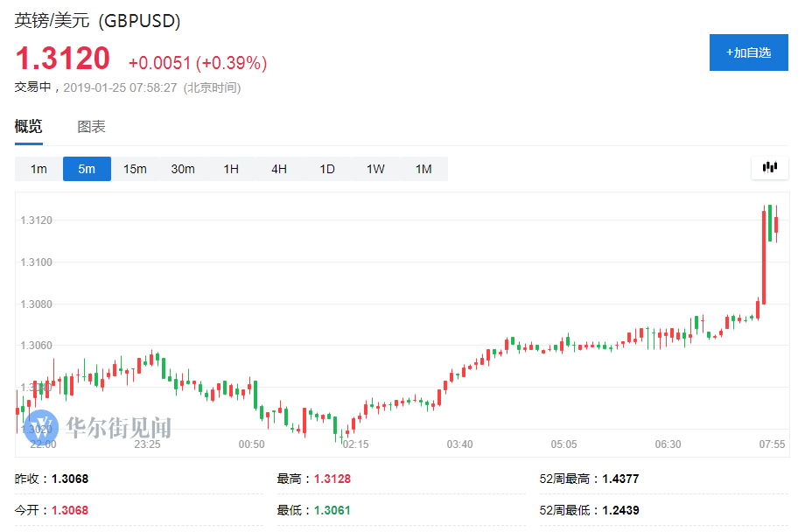This screenshot has height=532, width=812.
Task: Select the monthly 1M timeframe
Action: pos(423,169)
